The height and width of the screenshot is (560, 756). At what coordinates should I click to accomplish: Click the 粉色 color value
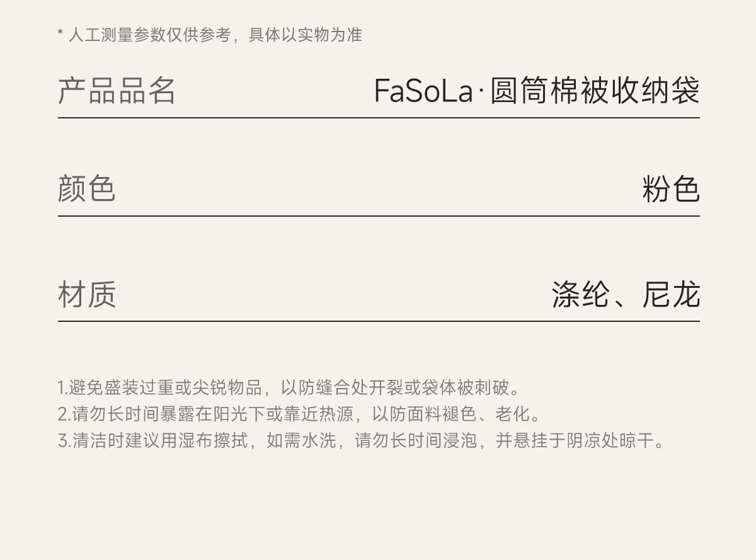670,189
